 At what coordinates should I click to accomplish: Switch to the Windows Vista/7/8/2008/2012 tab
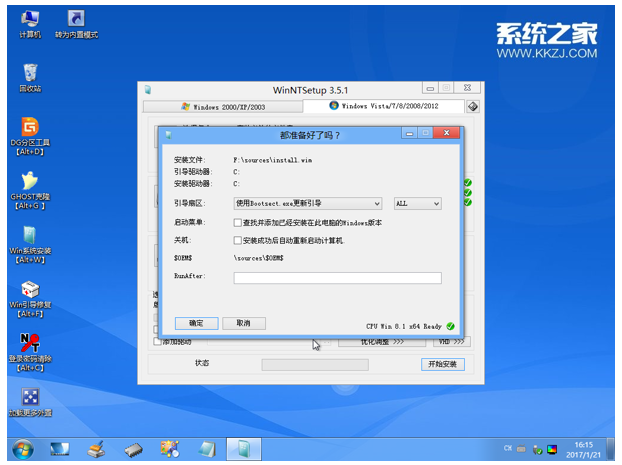pos(384,106)
